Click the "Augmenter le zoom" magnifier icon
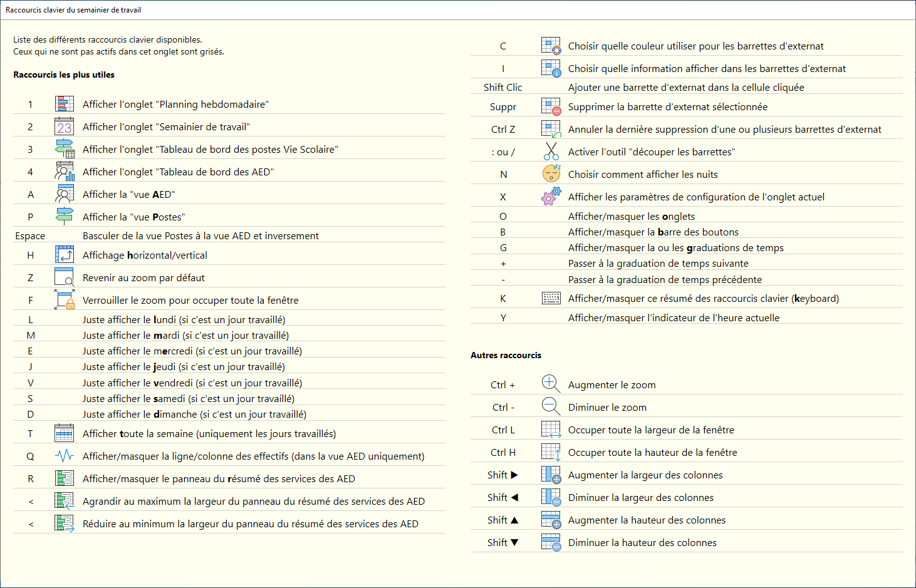 tap(551, 384)
